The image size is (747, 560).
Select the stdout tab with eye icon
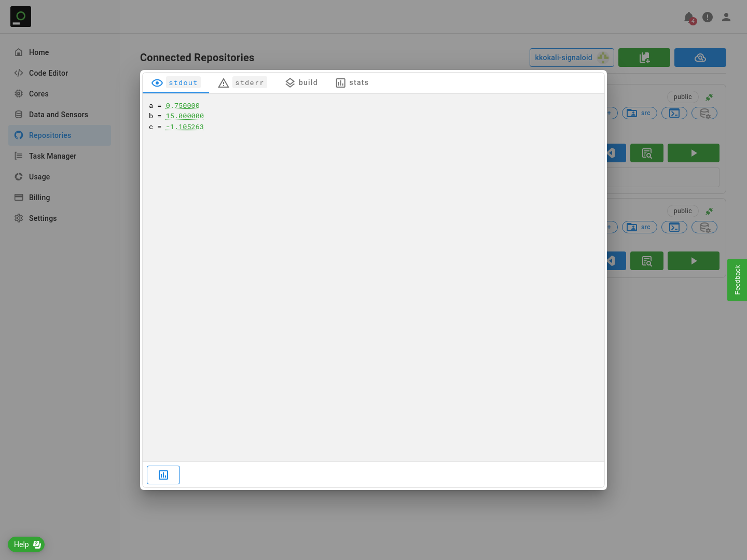[x=176, y=83]
